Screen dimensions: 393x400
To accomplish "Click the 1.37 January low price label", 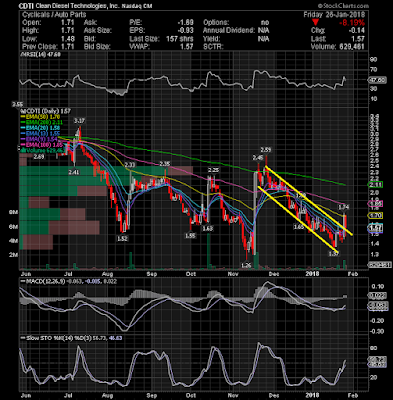I will point(334,254).
